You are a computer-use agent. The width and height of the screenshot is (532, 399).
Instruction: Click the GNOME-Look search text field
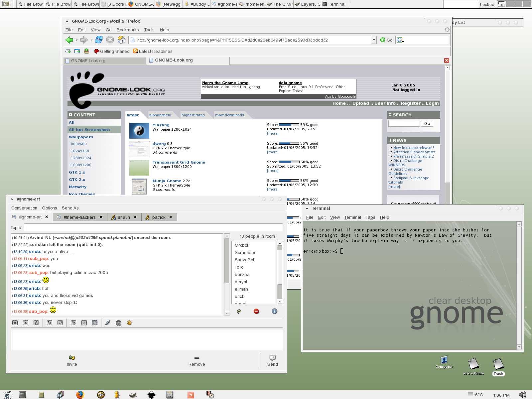[404, 123]
